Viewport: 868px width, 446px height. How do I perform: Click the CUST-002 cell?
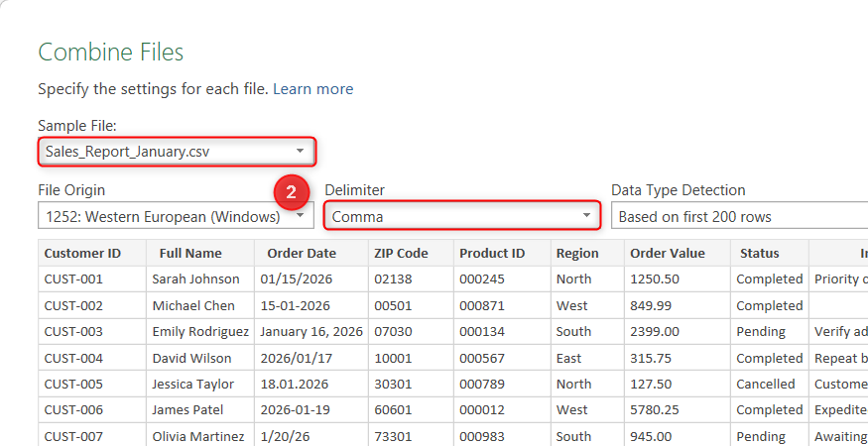[92, 305]
